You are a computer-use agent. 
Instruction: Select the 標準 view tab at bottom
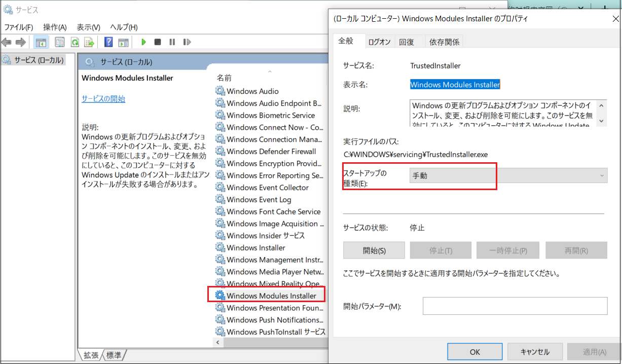[x=114, y=355]
